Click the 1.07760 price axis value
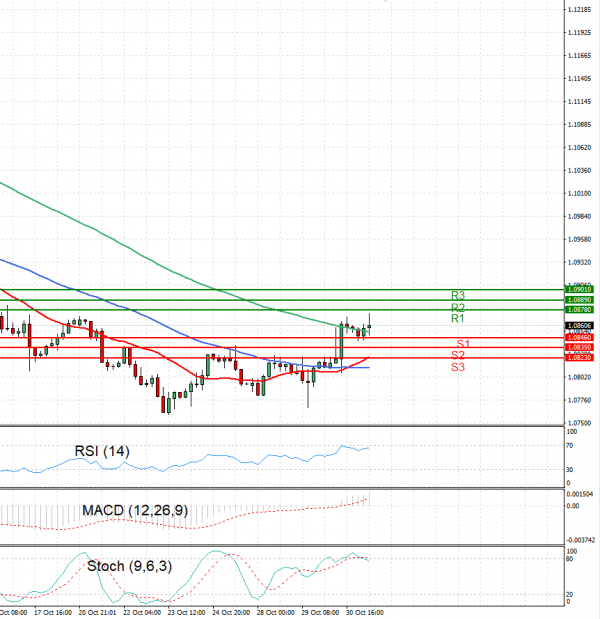Viewport: 600px width, 619px height. point(579,400)
